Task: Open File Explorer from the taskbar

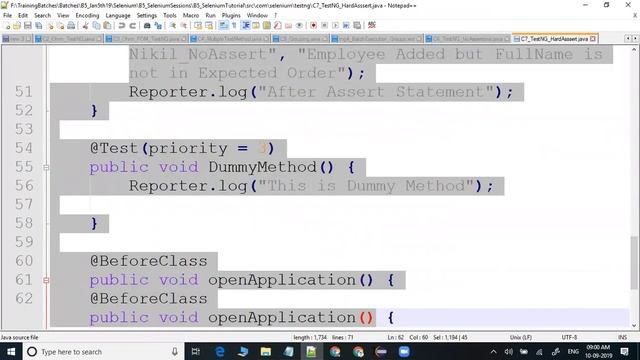Action: [x=266, y=352]
